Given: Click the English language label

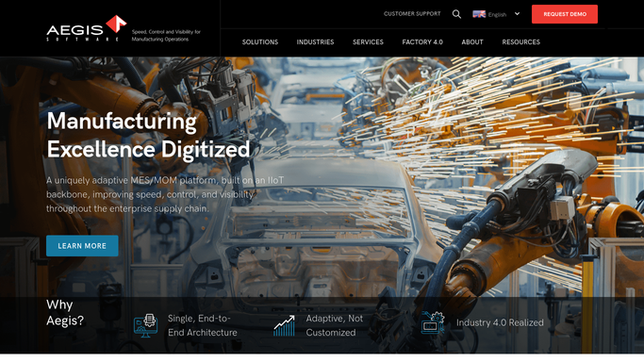Looking at the screenshot, I should [x=497, y=14].
